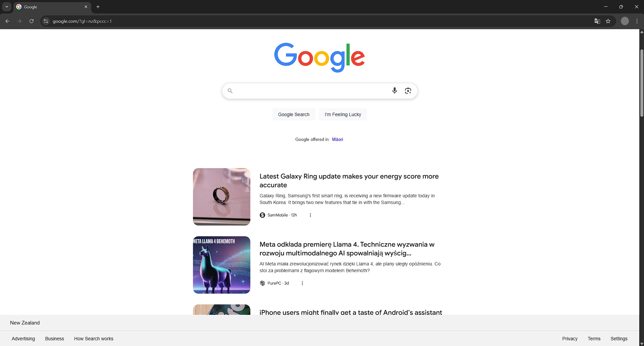Open the Chrome profile avatar
This screenshot has width=644, height=346.
pyautogui.click(x=625, y=21)
